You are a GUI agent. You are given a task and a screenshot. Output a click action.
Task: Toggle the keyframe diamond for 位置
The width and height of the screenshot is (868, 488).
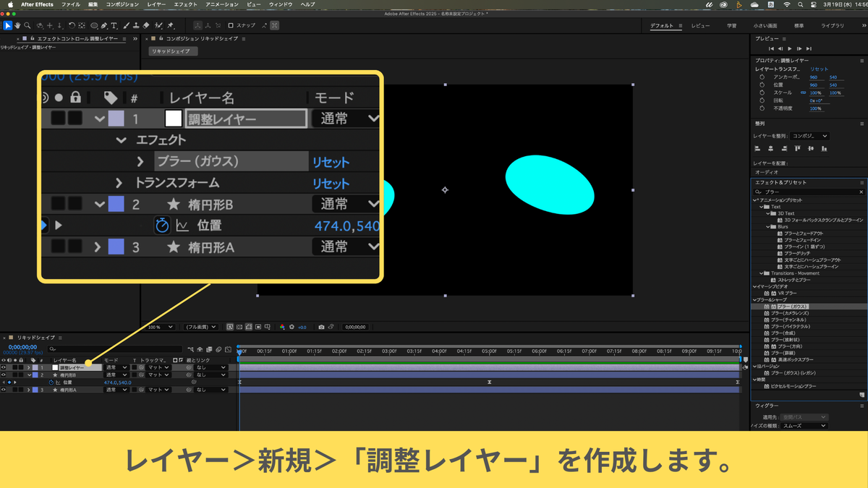click(x=9, y=382)
